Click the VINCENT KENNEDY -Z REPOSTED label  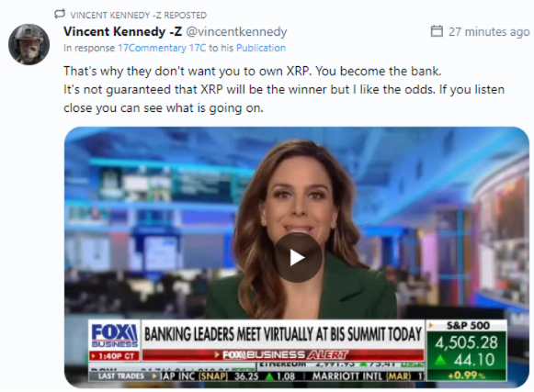[x=138, y=16]
